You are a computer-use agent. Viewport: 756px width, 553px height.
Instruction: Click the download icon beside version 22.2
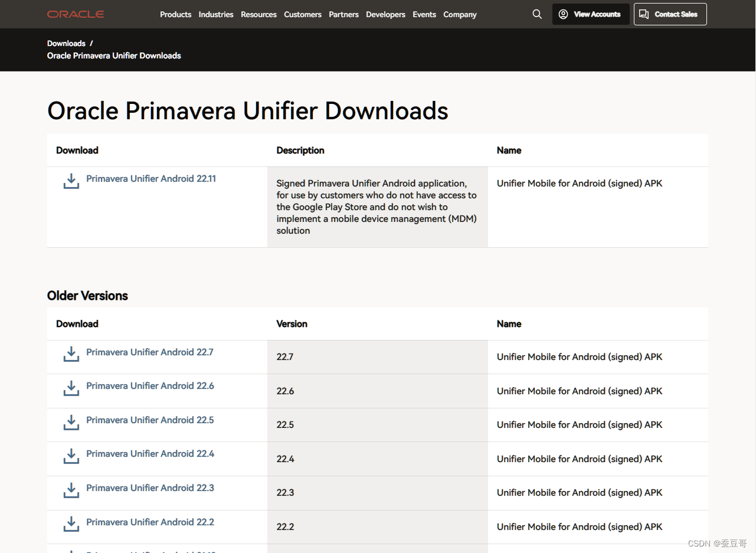coord(71,525)
